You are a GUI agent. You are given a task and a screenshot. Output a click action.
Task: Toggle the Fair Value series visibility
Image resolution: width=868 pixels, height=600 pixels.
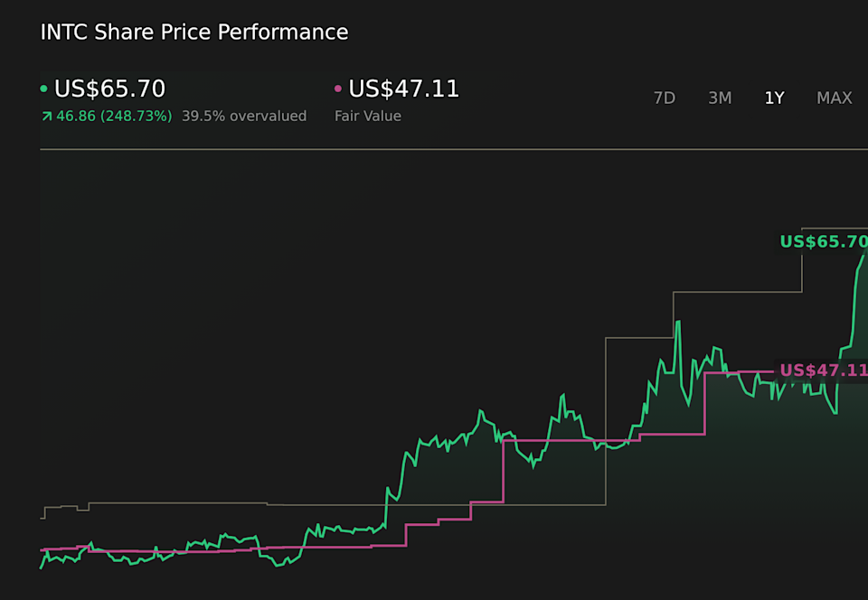click(404, 89)
